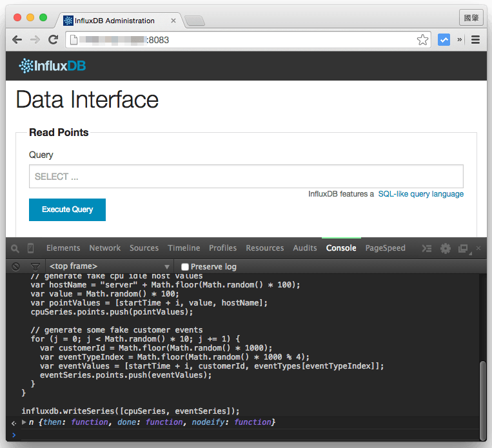492x448 pixels.
Task: Show hidden extensions via the chevron icon
Action: tap(459, 39)
